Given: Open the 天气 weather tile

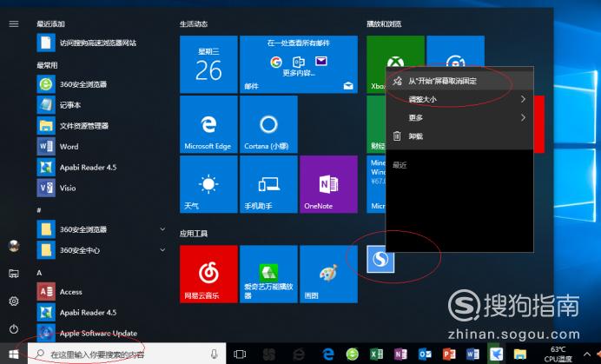Looking at the screenshot, I should (x=208, y=184).
